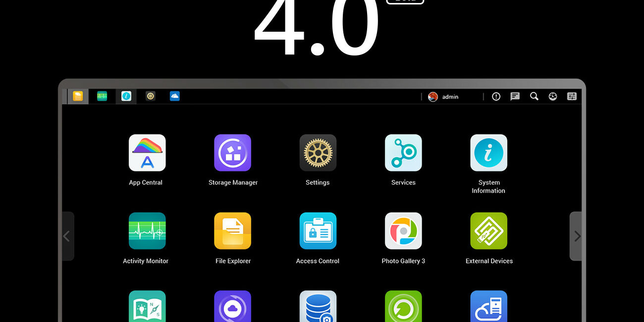Open the admin account menu via the avatar
644x322 pixels.
point(432,96)
